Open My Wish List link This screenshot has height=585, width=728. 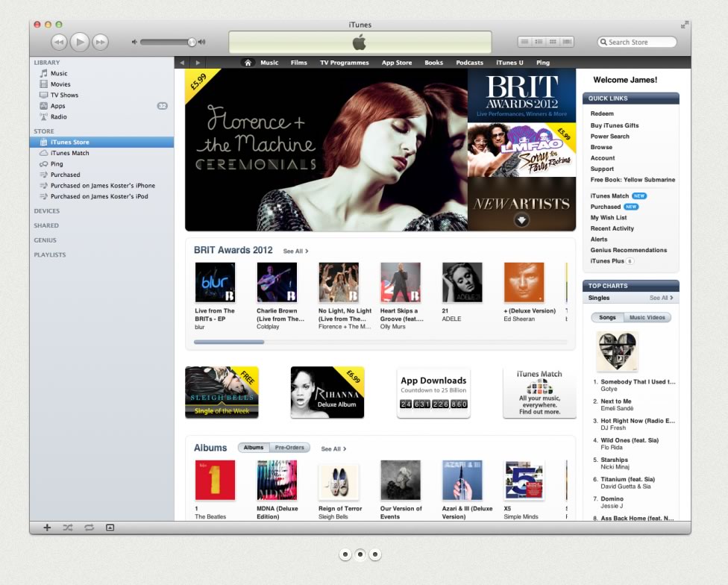[609, 218]
